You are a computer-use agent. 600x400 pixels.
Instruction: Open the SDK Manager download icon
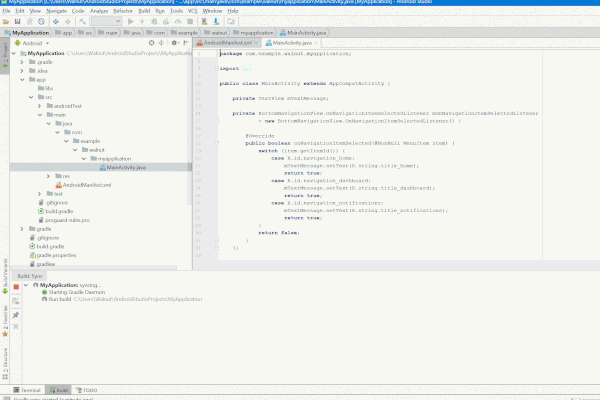pyautogui.click(x=216, y=22)
